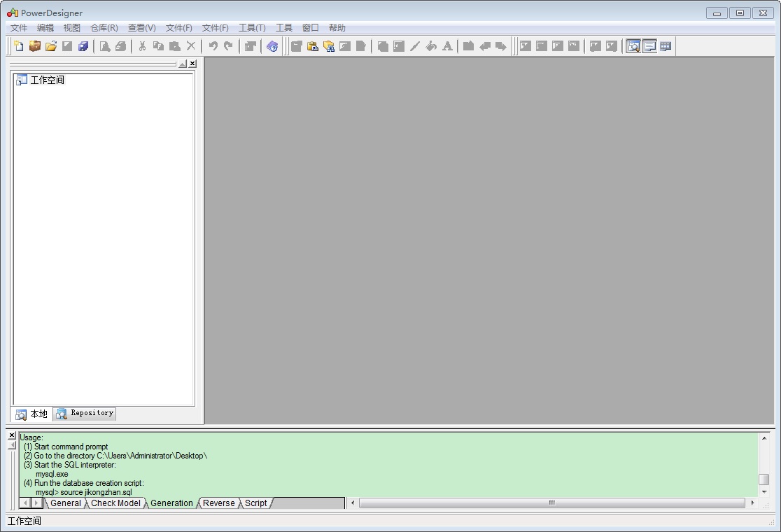
Task: Switch to the Repository browser tab
Action: click(85, 414)
